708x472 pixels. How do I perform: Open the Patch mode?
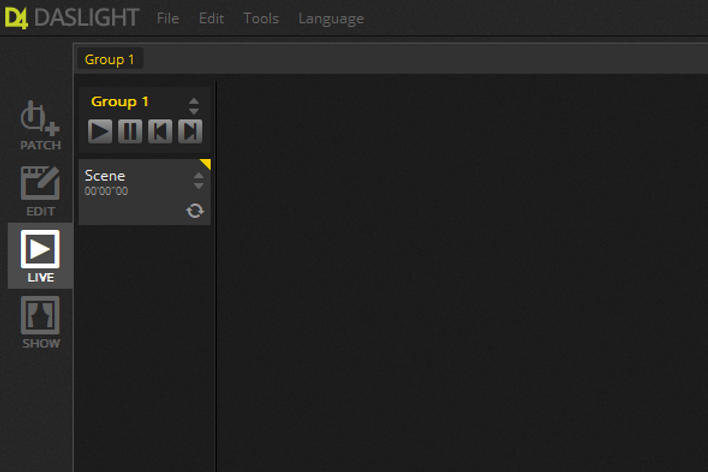(x=40, y=126)
